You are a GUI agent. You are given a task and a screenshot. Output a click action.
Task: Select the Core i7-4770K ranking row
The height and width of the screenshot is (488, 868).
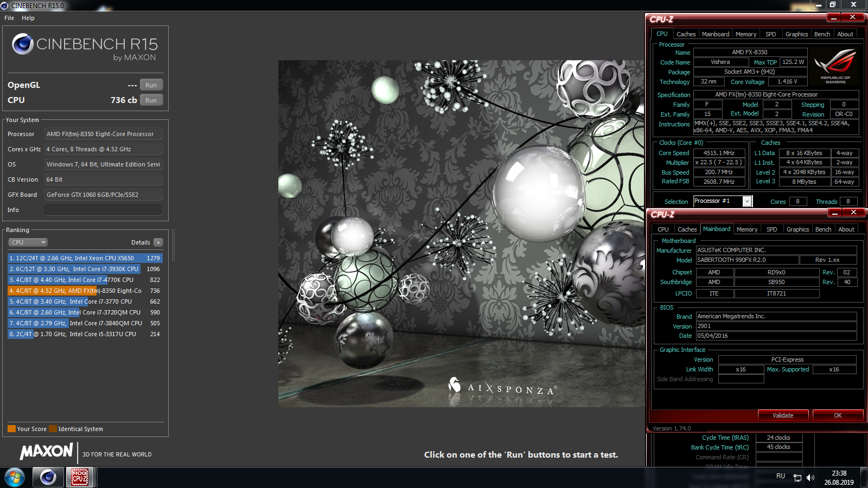click(85, 280)
